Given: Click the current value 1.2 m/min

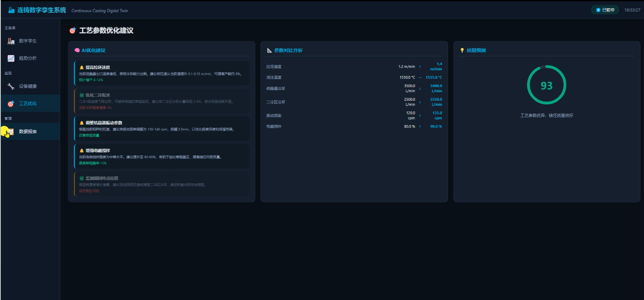Looking at the screenshot, I should pos(407,67).
